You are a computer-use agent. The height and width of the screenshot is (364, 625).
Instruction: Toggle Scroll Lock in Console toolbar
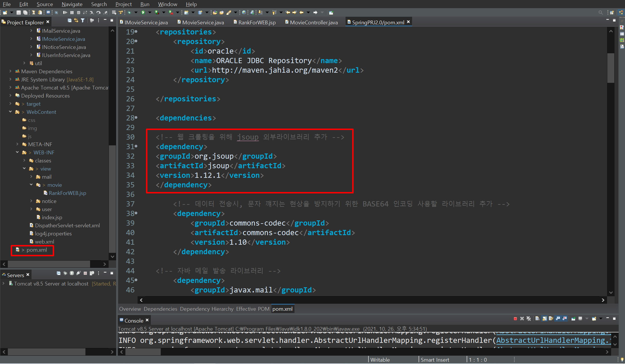coord(544,319)
